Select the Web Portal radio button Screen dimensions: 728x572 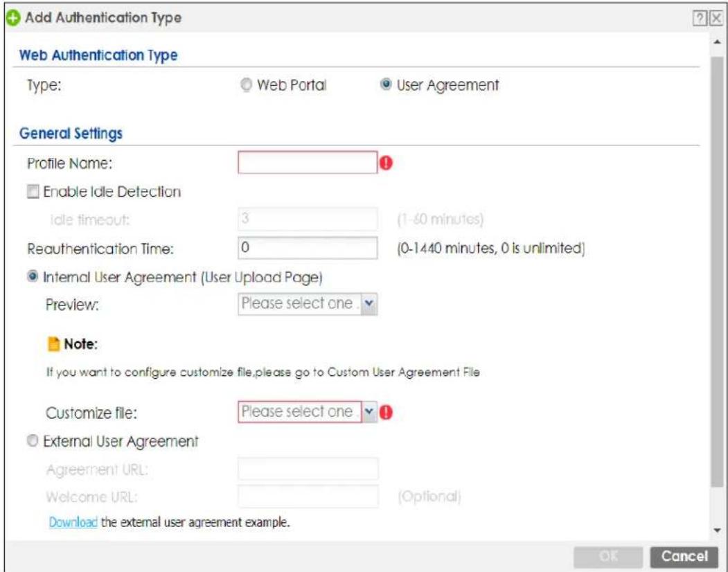[246, 85]
